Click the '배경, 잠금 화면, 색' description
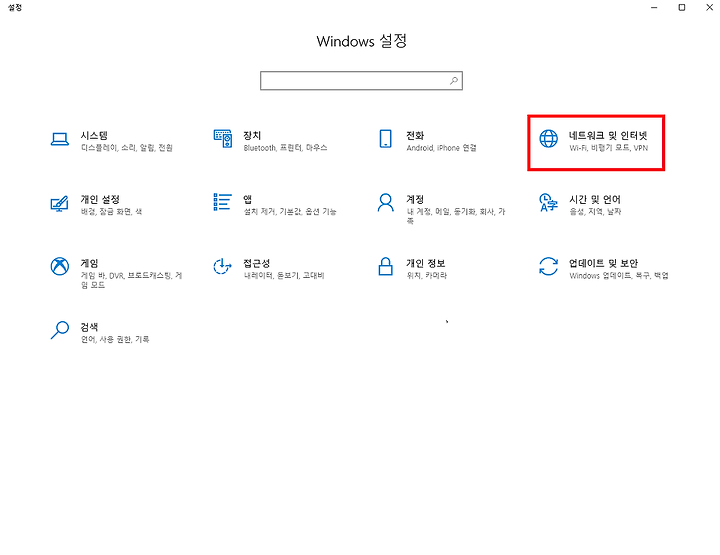This screenshot has height=555, width=720. click(112, 212)
